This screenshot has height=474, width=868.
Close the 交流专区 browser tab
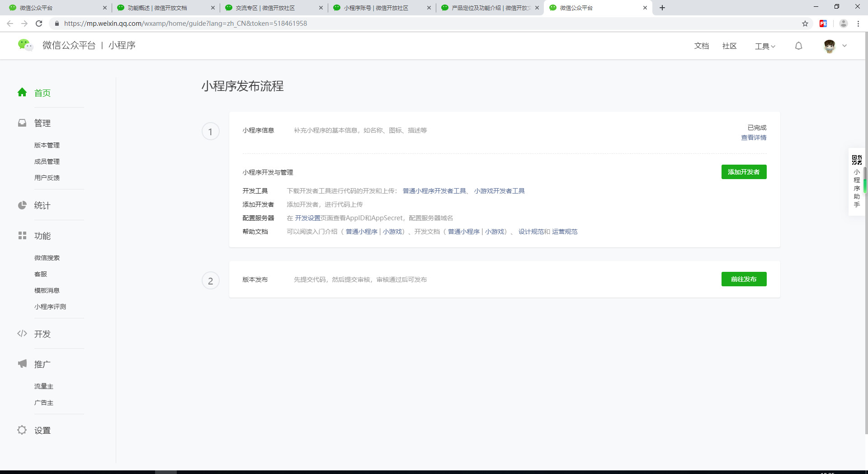pyautogui.click(x=321, y=8)
